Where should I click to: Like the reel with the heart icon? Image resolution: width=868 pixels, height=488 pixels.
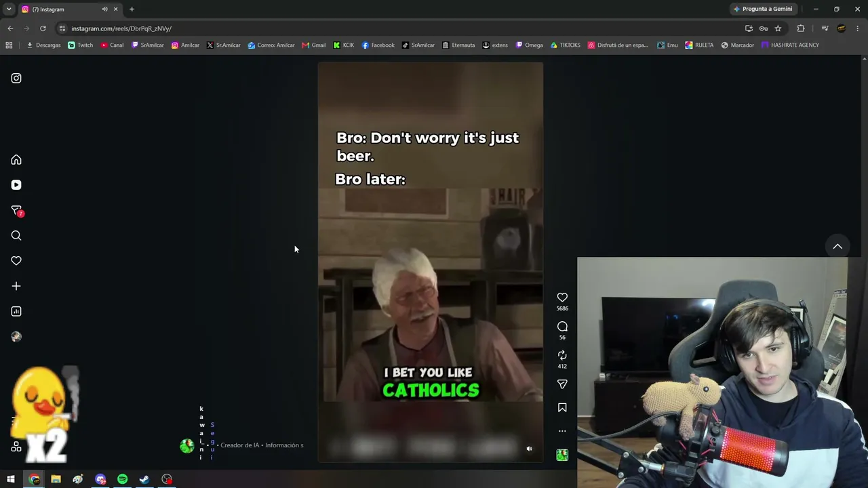point(562,298)
